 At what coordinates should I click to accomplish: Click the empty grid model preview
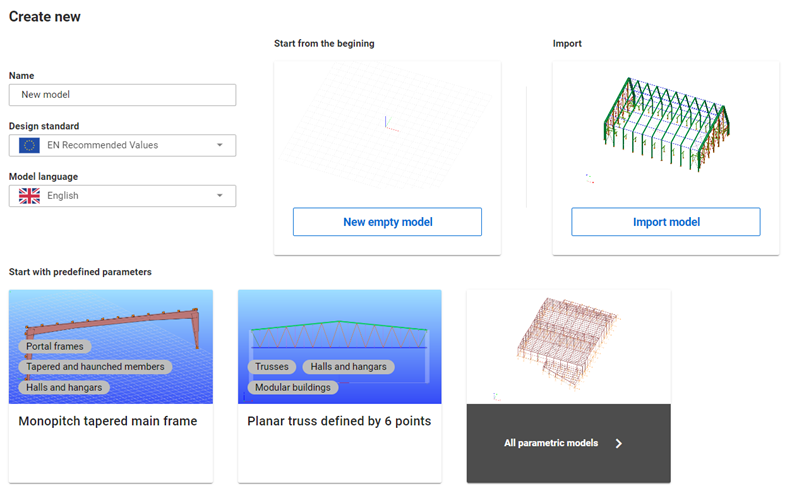(x=387, y=126)
